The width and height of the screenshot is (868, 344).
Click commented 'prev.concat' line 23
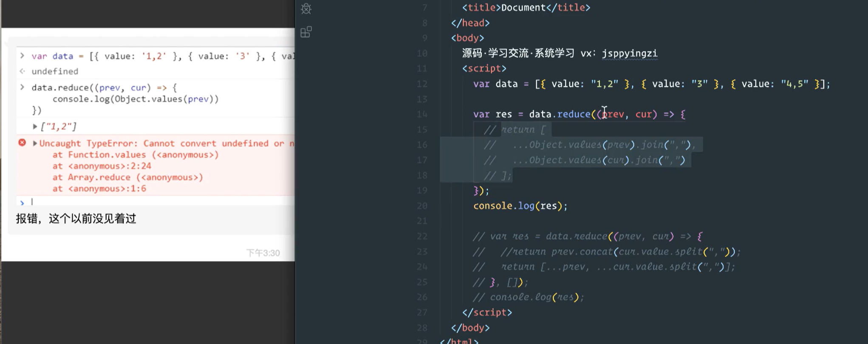[x=607, y=252]
